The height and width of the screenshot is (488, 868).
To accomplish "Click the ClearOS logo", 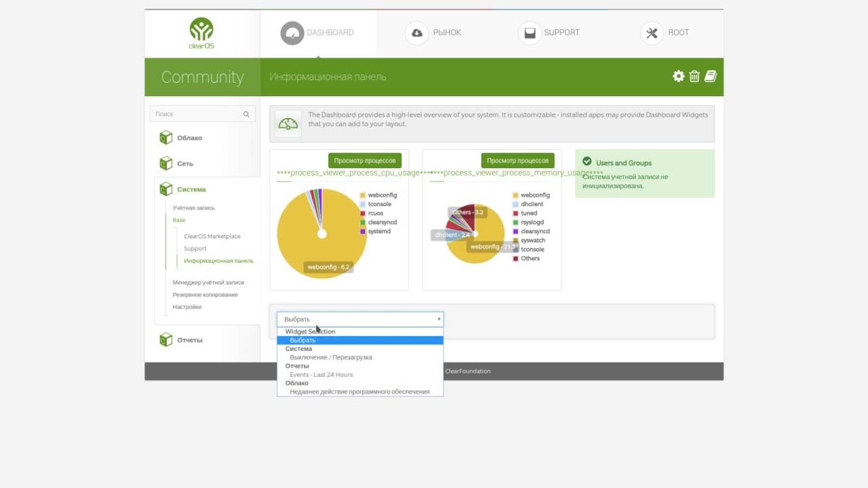I will tap(201, 34).
